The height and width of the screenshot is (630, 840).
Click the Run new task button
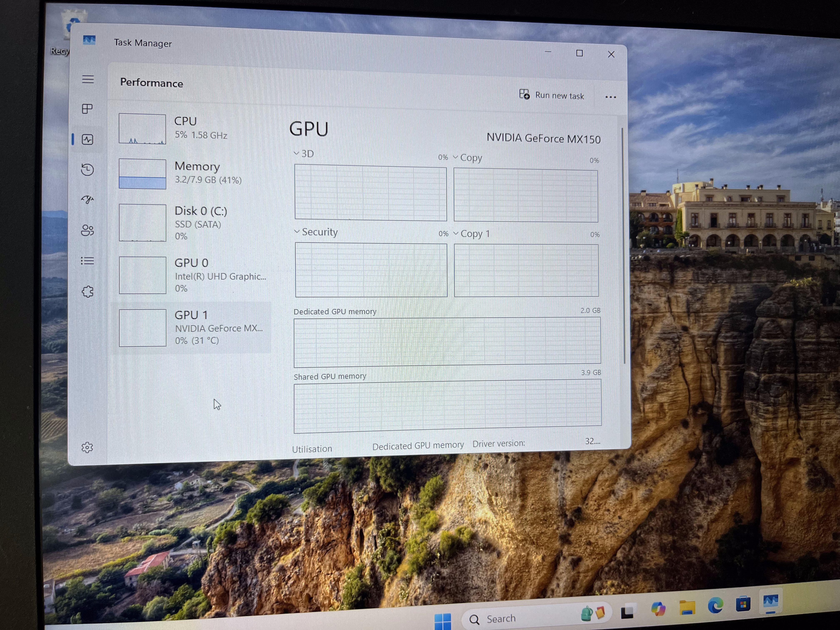point(551,95)
